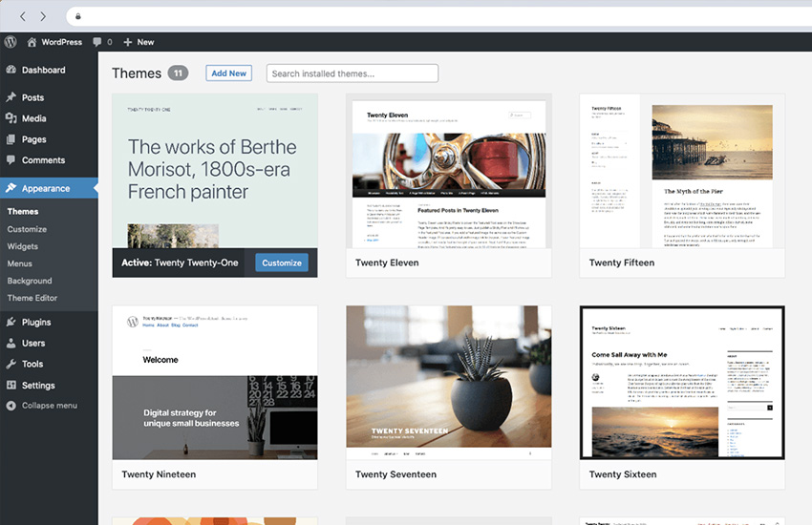The width and height of the screenshot is (812, 525).
Task: Click the Pages icon in sidebar
Action: [11, 139]
